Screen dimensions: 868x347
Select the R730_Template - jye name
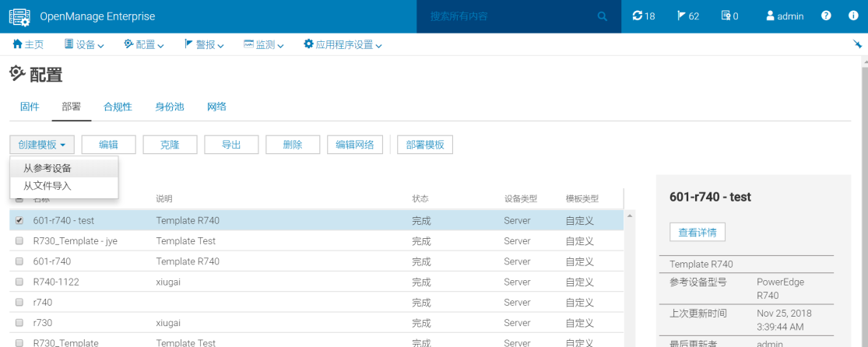(76, 240)
